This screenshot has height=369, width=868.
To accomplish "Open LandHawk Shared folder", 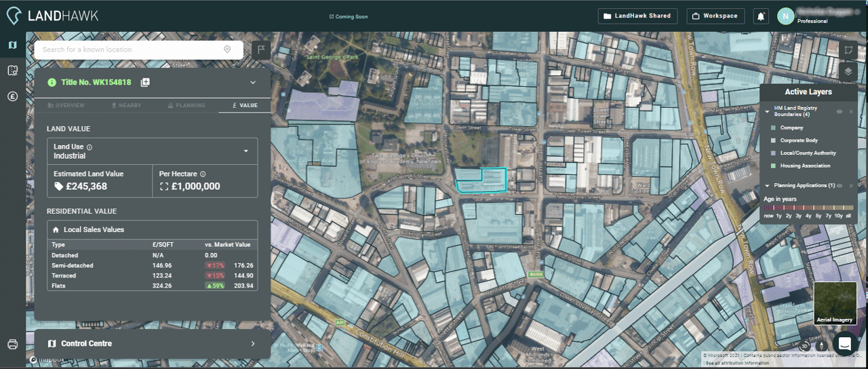I will coord(637,16).
